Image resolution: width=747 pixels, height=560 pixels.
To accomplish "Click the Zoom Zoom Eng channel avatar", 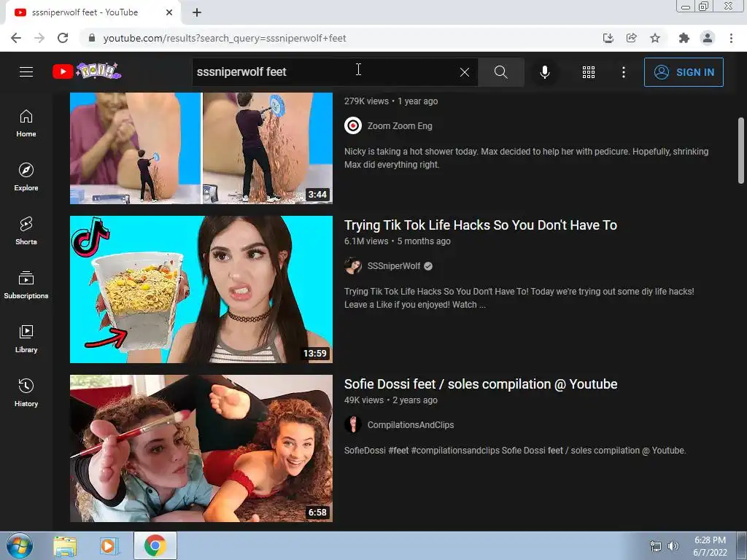I will coord(353,125).
